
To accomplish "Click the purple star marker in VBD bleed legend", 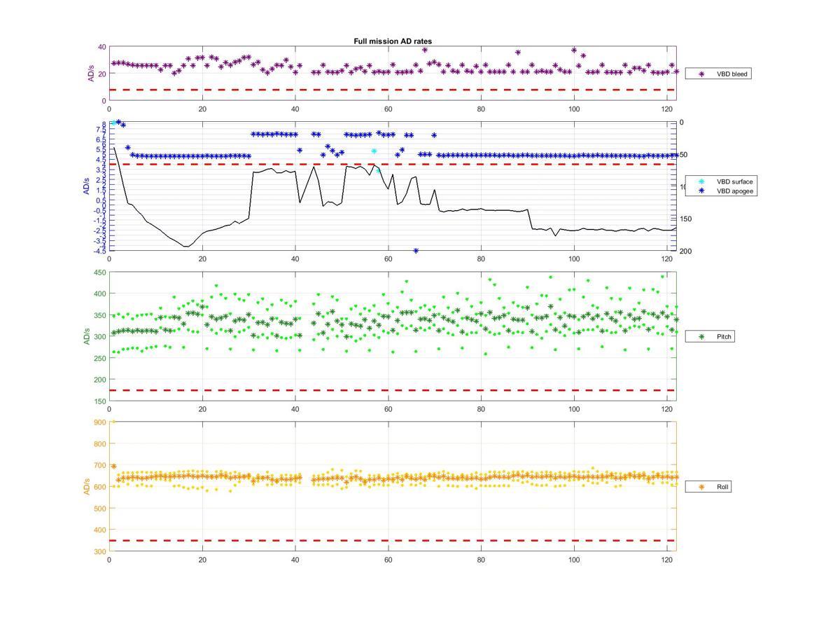I will [x=701, y=74].
